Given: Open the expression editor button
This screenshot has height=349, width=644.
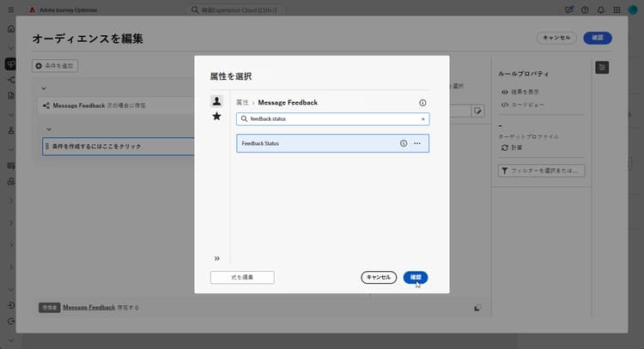Looking at the screenshot, I should [x=242, y=277].
